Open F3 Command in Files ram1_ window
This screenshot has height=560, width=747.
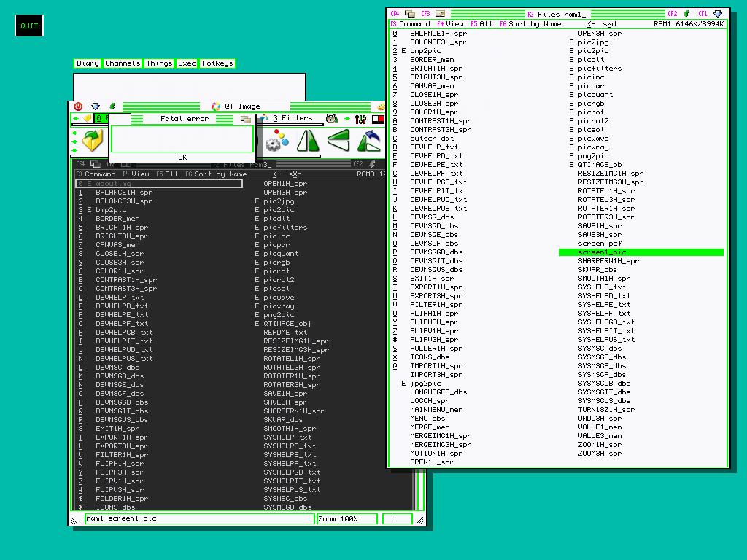(410, 24)
